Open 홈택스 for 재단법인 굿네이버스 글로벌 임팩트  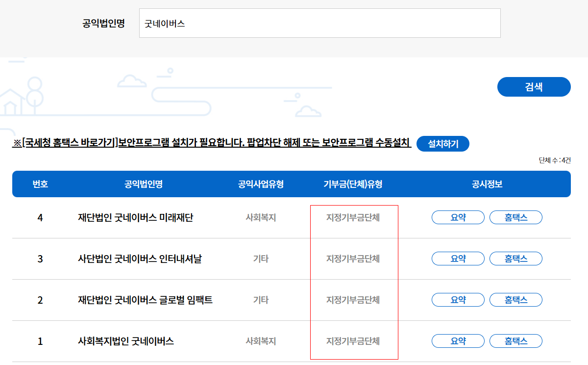(x=516, y=300)
